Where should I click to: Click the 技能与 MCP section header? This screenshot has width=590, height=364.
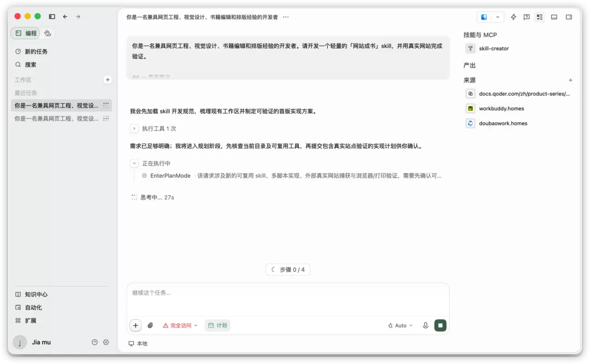click(480, 35)
